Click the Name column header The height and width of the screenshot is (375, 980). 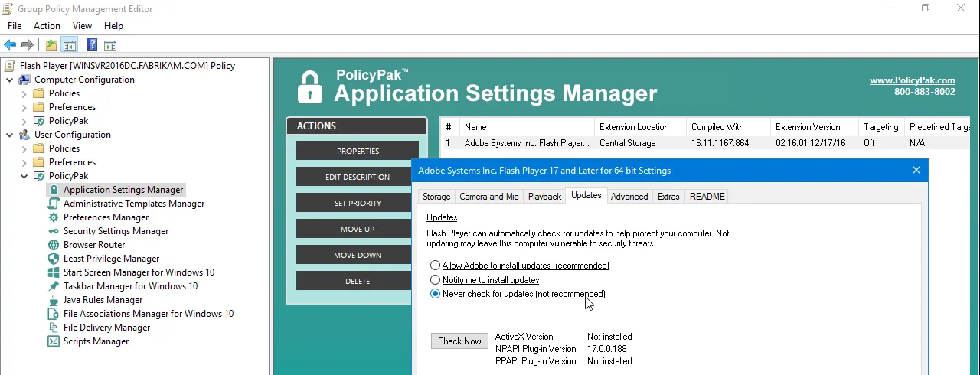click(527, 127)
